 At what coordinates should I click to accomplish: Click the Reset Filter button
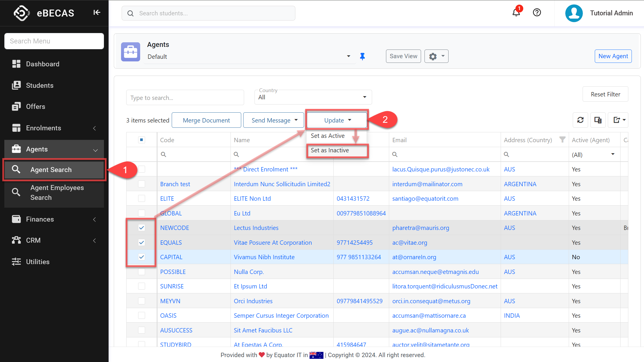[x=605, y=94]
